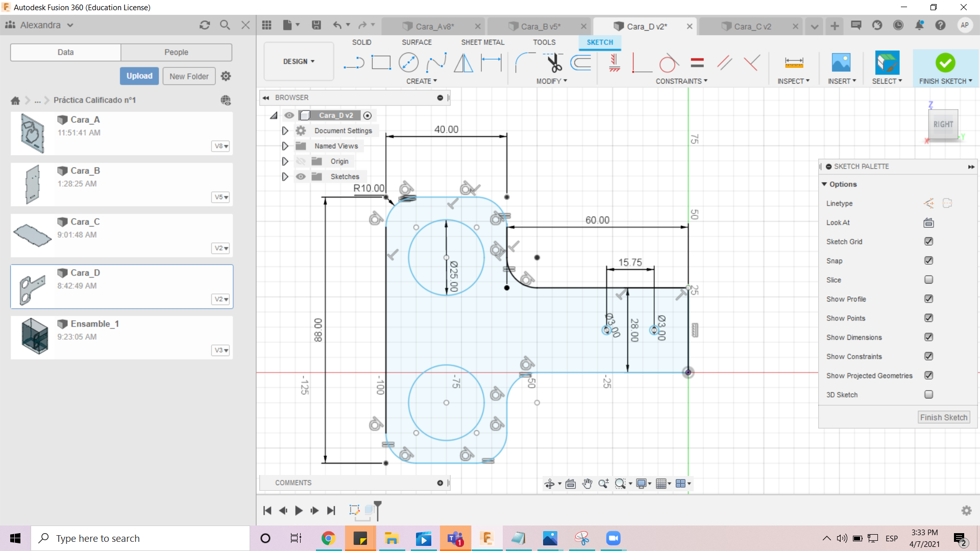Expand the Origin folder in browser

tap(285, 161)
